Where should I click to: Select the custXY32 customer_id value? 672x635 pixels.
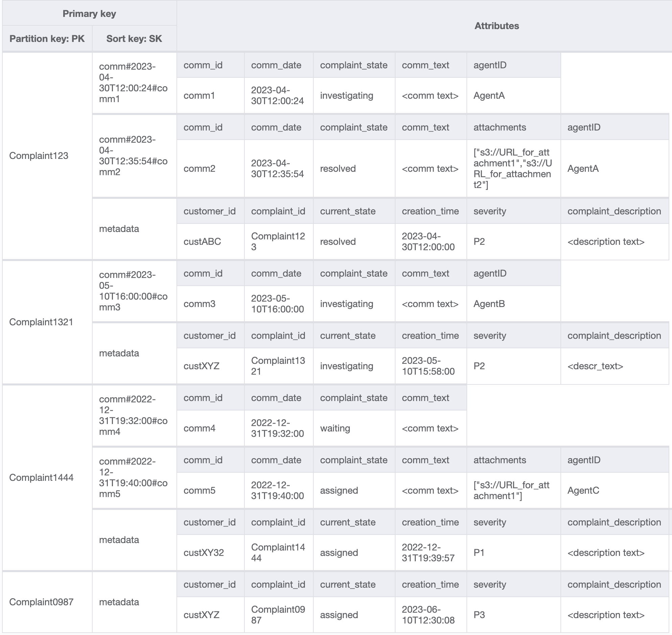coord(204,553)
